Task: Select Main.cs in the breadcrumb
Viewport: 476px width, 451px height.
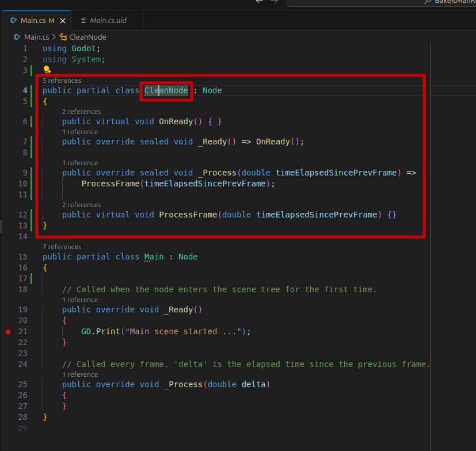Action: [x=36, y=37]
